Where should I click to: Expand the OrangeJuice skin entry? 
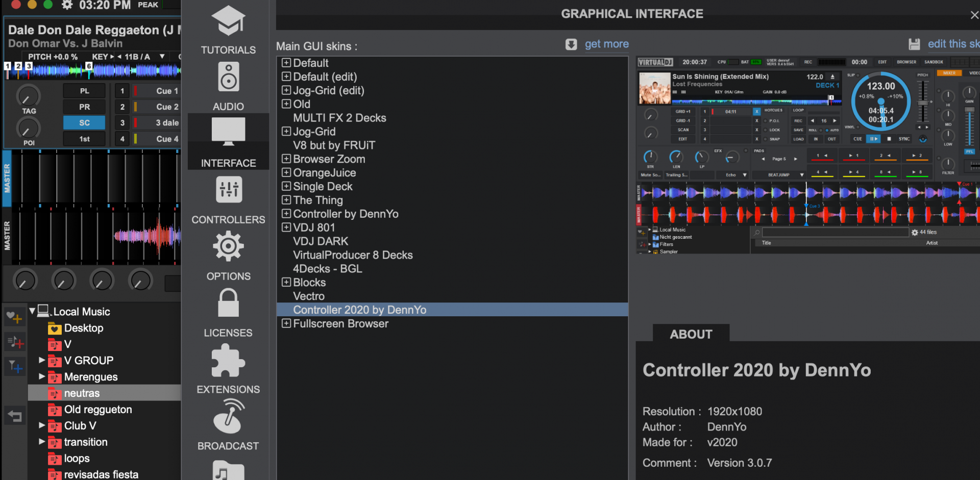[286, 172]
